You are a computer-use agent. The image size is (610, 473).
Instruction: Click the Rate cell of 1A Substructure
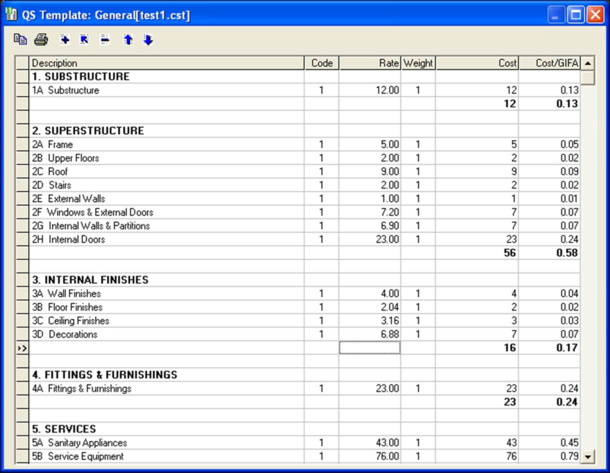(369, 90)
